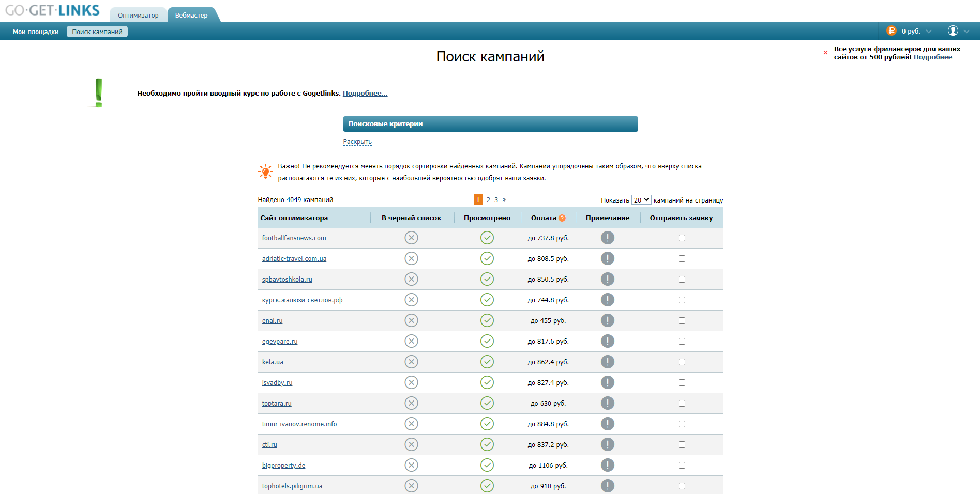
Task: Check the request checkbox for bigproperty.de
Action: [682, 465]
